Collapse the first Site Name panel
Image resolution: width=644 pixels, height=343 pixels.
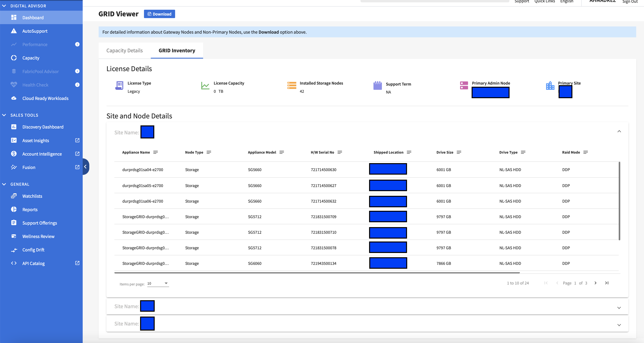click(x=619, y=131)
